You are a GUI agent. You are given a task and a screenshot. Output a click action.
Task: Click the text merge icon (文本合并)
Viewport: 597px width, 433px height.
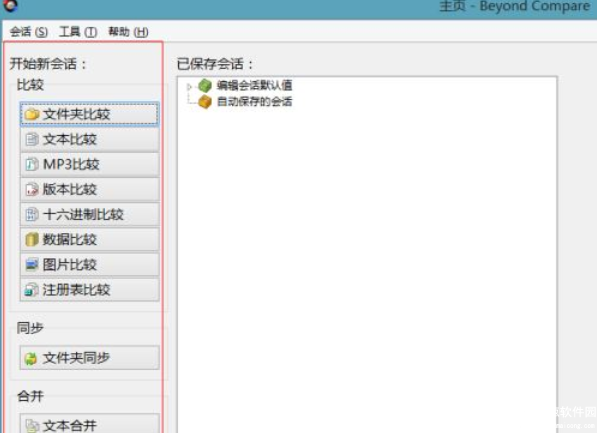(32, 425)
